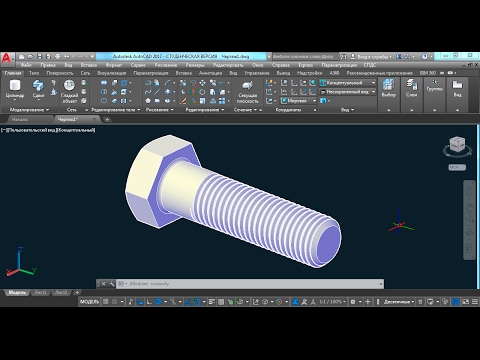Toggle the hardware acceleration blue circle icon

pyautogui.click(x=456, y=302)
